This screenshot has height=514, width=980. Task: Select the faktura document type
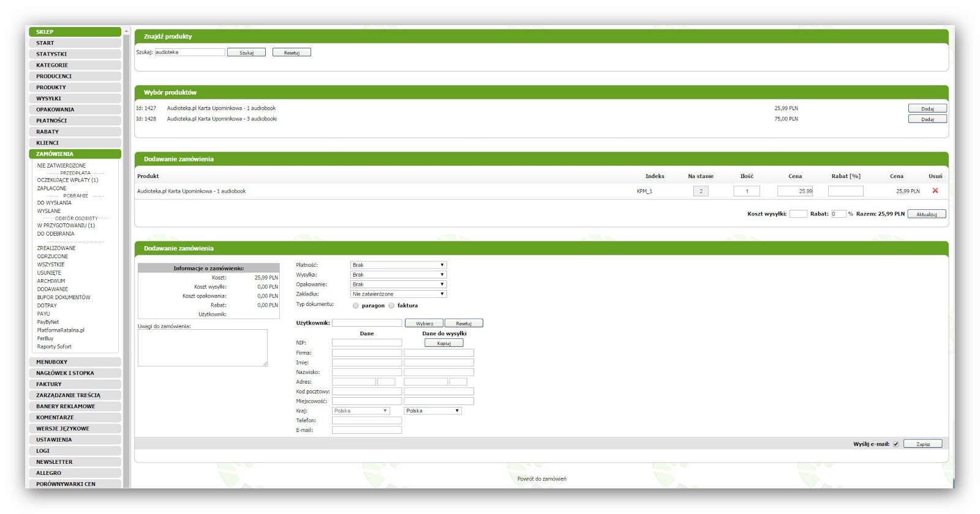click(x=391, y=305)
